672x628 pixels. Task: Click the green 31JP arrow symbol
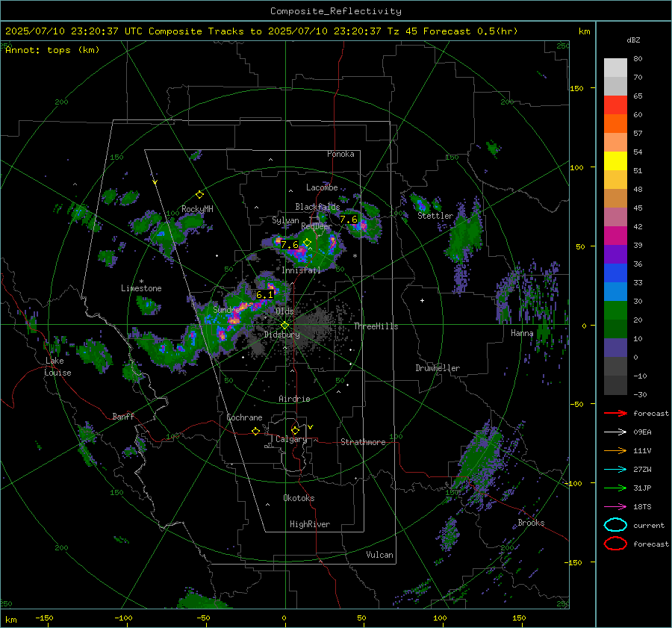click(x=615, y=488)
